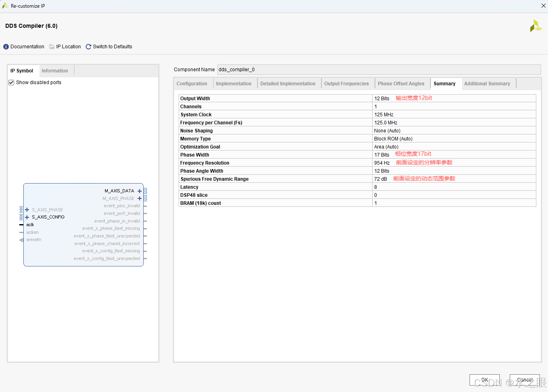This screenshot has height=392, width=548.
Task: Click the Latency row label
Action: coord(189,187)
